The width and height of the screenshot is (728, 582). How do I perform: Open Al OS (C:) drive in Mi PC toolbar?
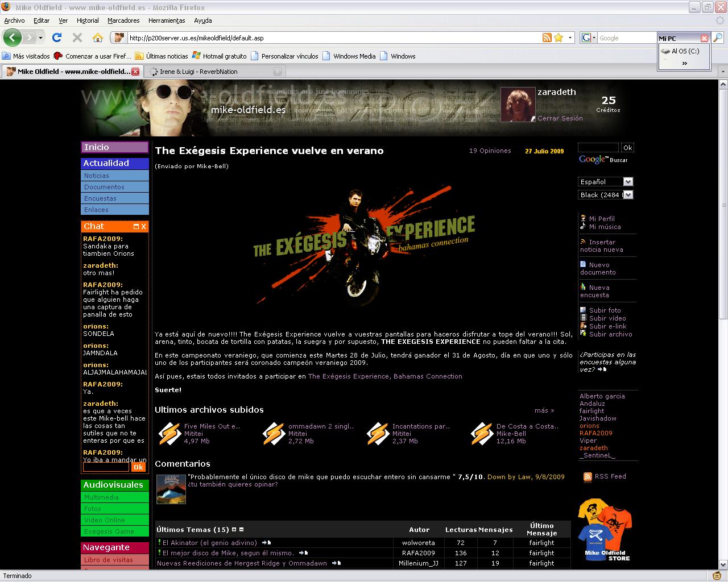point(680,51)
